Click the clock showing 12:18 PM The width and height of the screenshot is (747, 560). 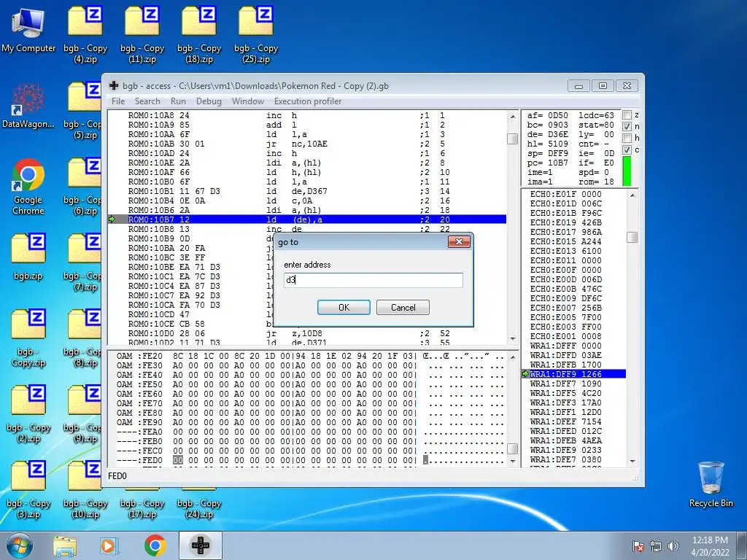pos(710,540)
